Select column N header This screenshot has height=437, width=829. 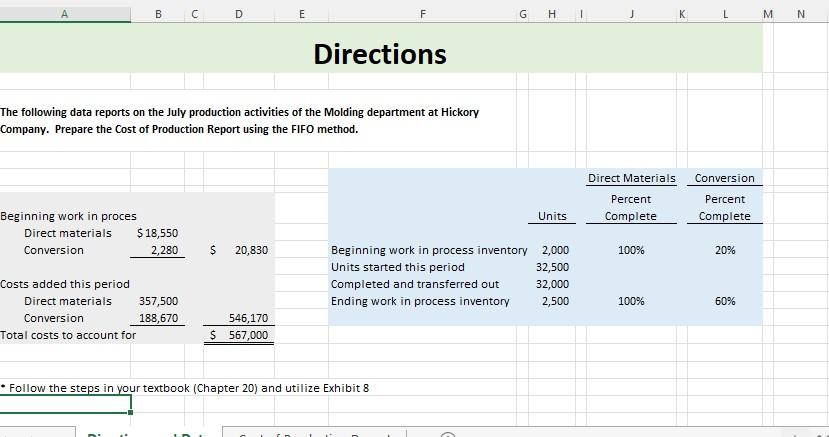point(800,15)
